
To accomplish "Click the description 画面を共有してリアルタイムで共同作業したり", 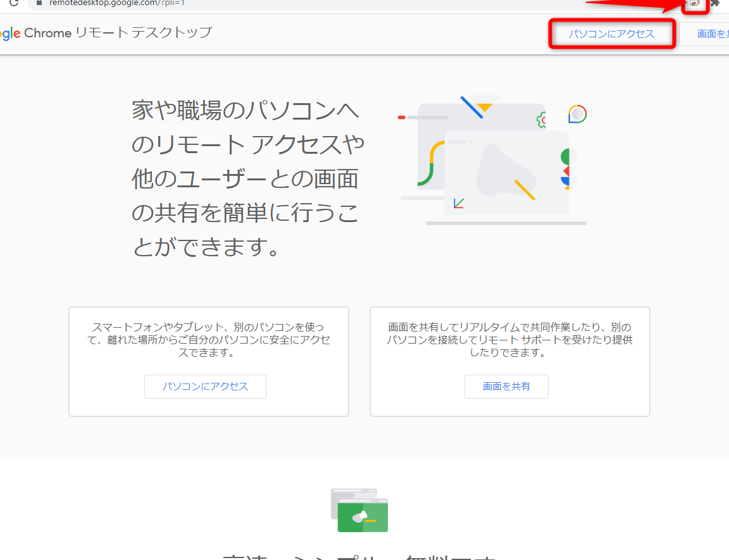I will [494, 327].
